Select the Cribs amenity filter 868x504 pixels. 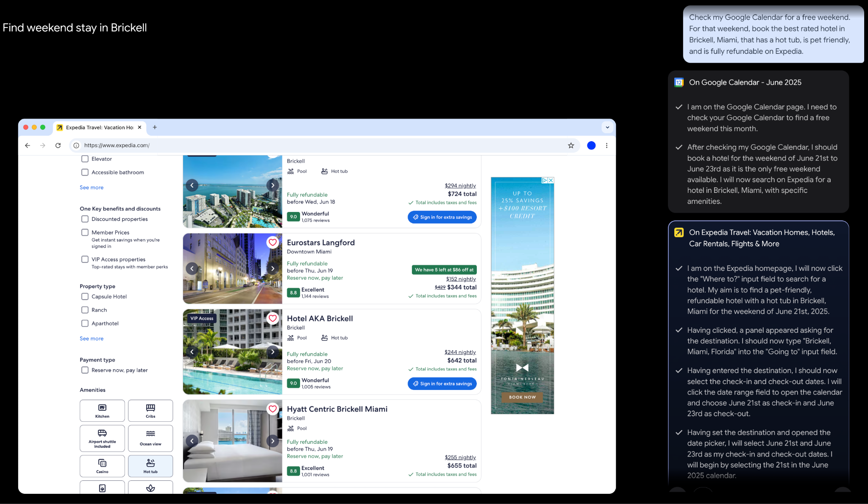150,410
